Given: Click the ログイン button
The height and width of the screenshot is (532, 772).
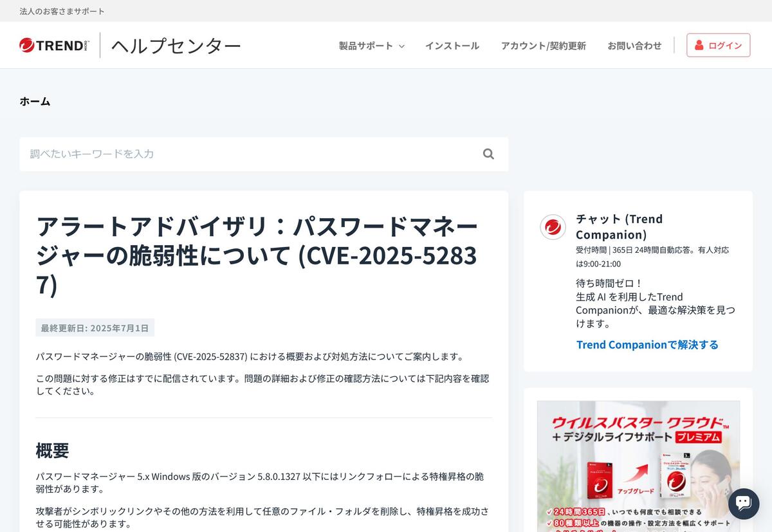Looking at the screenshot, I should point(718,45).
